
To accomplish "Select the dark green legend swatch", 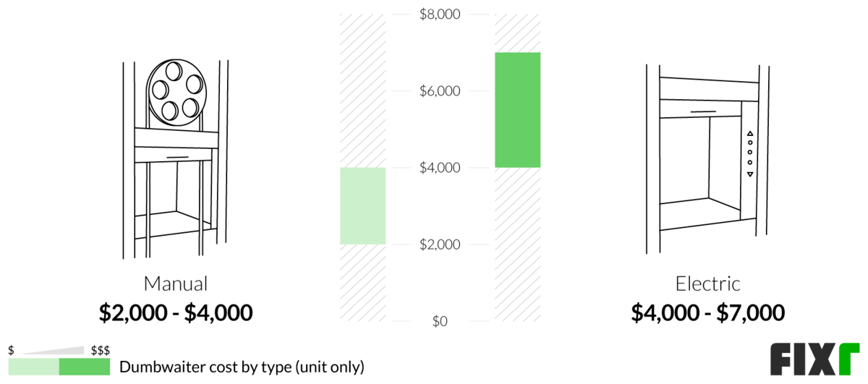I will click(x=84, y=367).
